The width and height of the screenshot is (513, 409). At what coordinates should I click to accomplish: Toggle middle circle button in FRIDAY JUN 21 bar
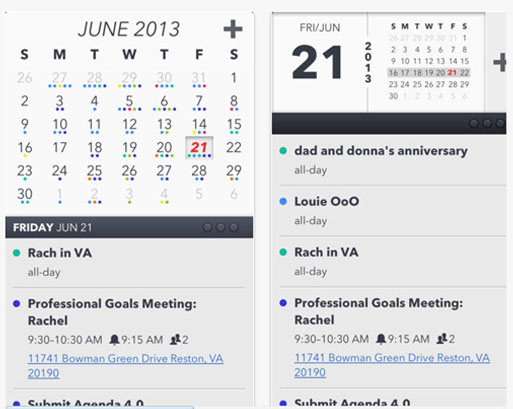click(x=221, y=227)
